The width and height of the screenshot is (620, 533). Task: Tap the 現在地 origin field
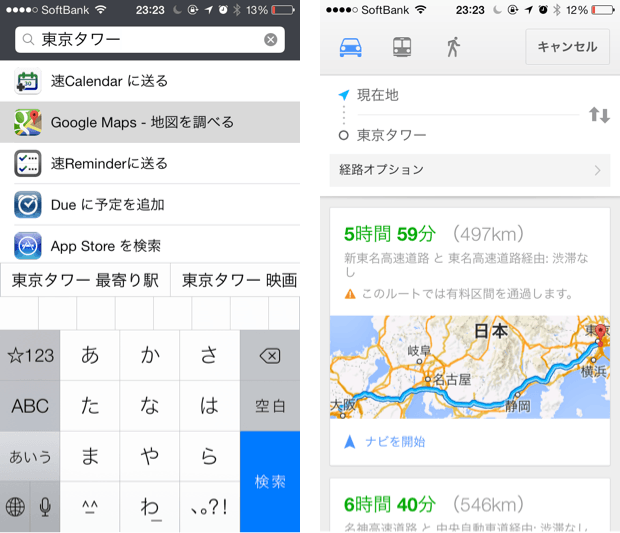468,95
